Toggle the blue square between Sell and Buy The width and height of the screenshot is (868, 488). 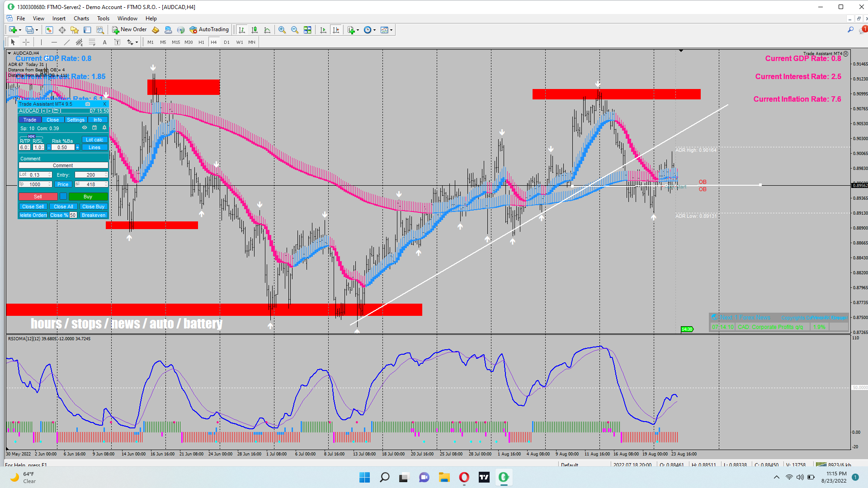[63, 197]
